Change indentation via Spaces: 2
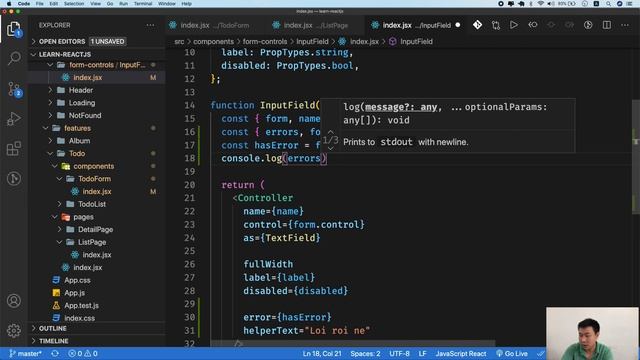 tap(365, 353)
